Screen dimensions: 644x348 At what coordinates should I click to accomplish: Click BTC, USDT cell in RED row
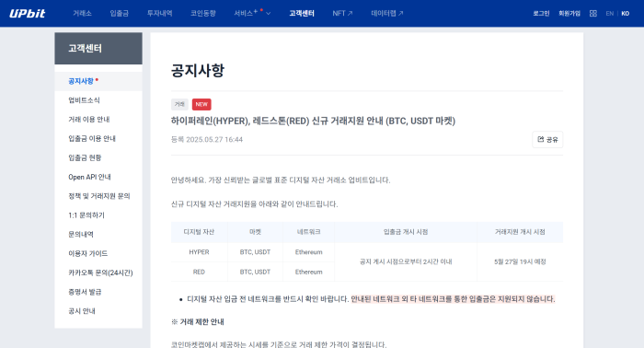tap(255, 272)
